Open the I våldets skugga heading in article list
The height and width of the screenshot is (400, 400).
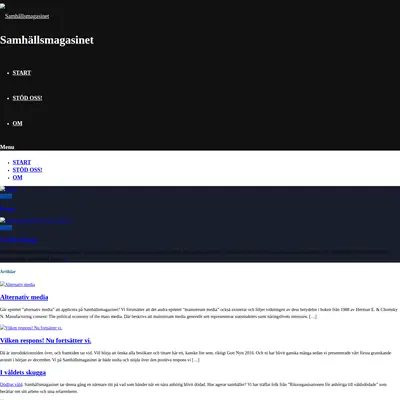click(x=23, y=373)
